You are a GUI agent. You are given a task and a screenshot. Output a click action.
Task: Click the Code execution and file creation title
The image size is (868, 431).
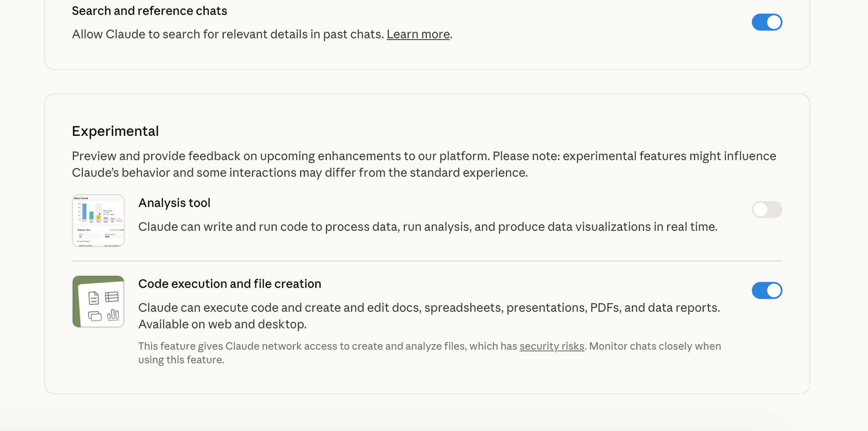[230, 284]
